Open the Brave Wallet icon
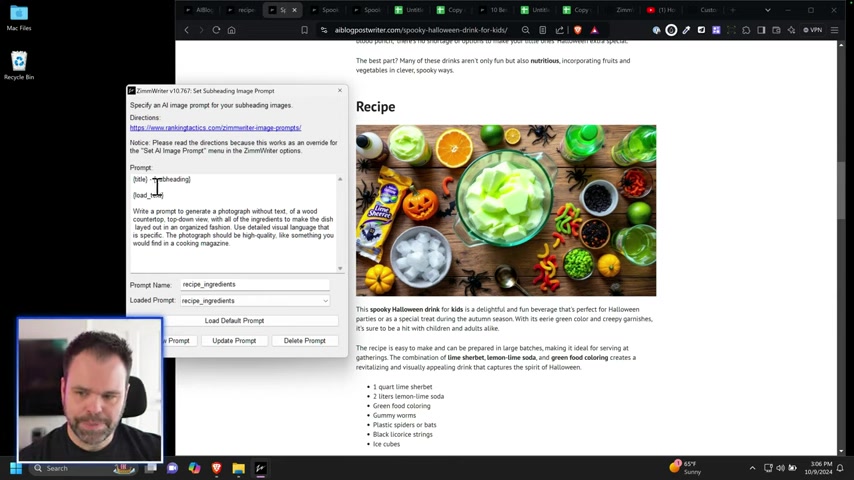The image size is (854, 480). (777, 31)
